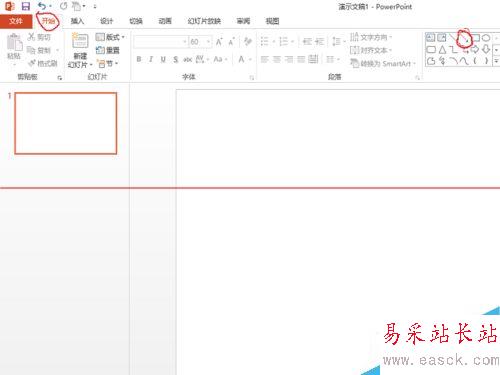500x375 pixels.
Task: Toggle strikethrough (abc)
Action: click(x=188, y=59)
